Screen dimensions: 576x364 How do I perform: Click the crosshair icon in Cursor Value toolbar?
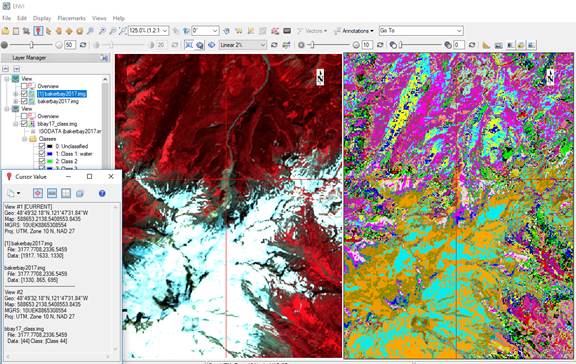[38, 193]
